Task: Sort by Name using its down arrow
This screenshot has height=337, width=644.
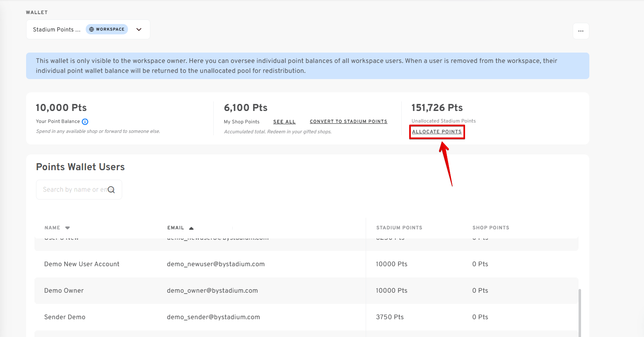Action: [x=68, y=228]
